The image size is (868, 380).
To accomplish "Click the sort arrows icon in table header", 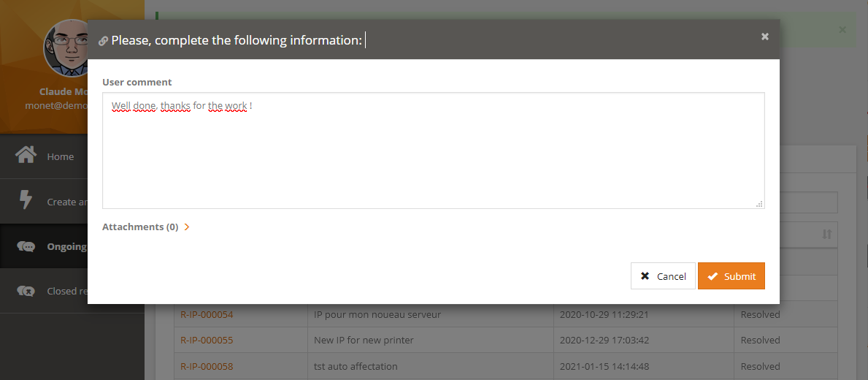I will pos(826,234).
